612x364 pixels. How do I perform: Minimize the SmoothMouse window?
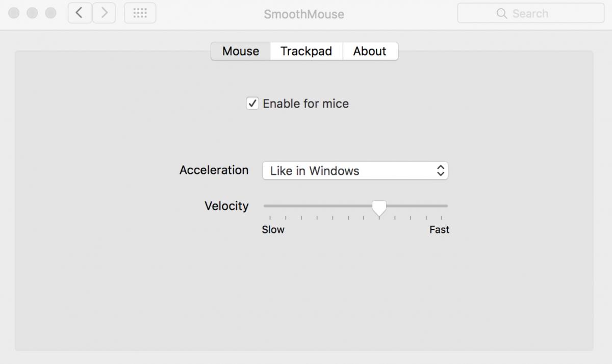point(32,13)
